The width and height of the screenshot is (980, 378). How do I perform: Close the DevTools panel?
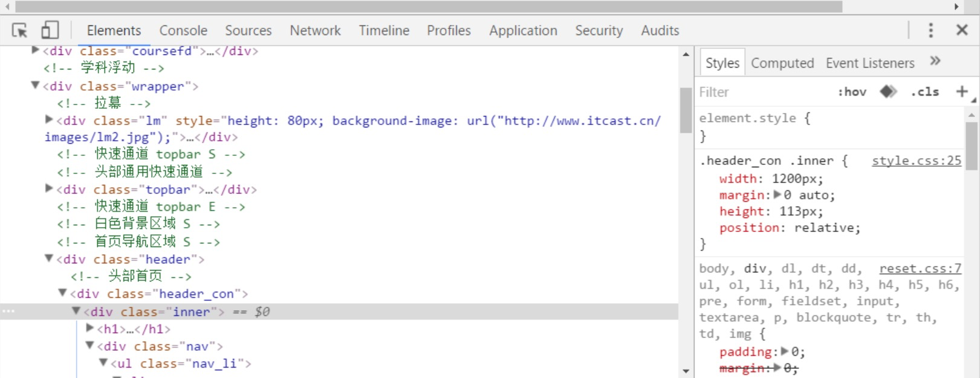[962, 30]
